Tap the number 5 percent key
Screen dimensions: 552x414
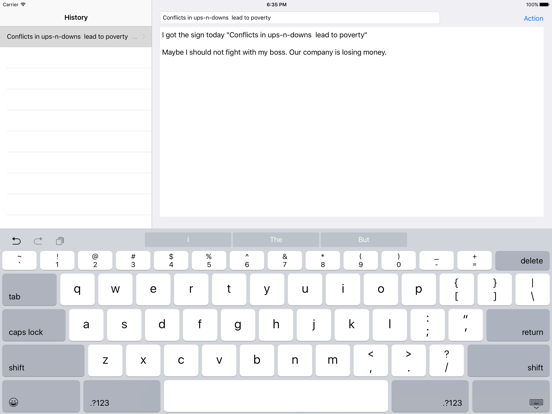click(209, 261)
